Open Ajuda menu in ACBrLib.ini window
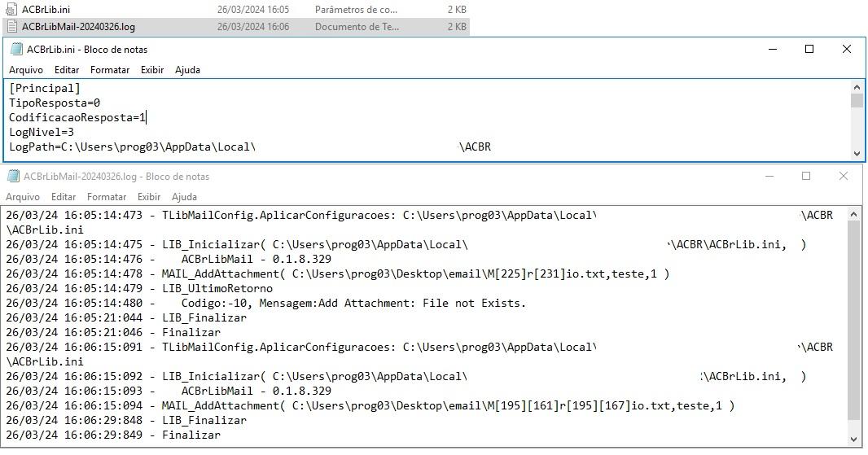This screenshot has width=868, height=455. pos(187,70)
